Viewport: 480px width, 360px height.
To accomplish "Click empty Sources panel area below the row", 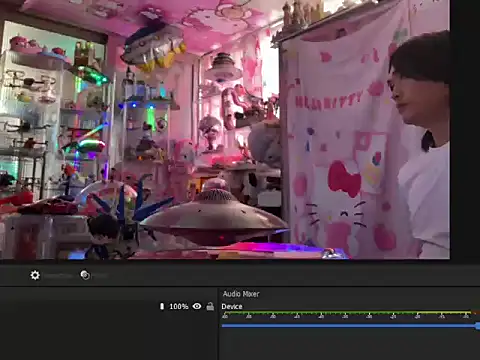I will coord(108,337).
